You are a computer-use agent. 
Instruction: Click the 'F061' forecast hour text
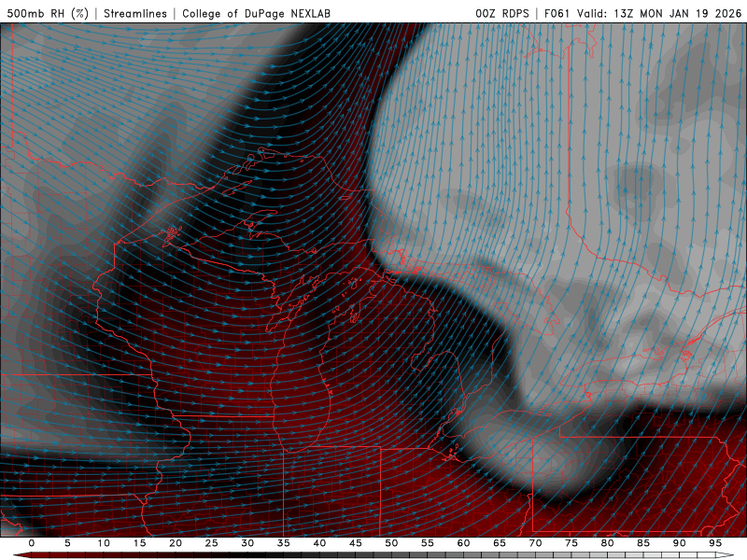(557, 13)
